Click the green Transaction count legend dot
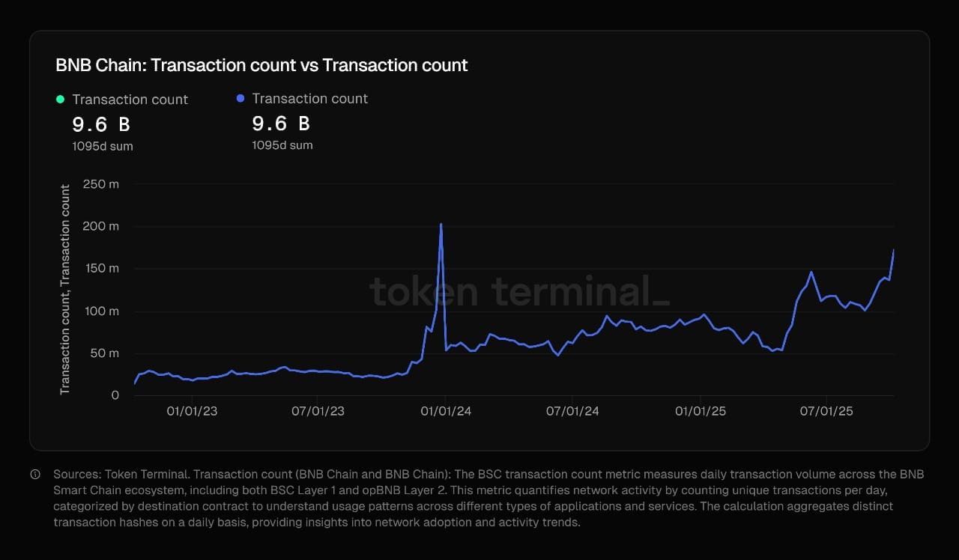 (x=60, y=100)
